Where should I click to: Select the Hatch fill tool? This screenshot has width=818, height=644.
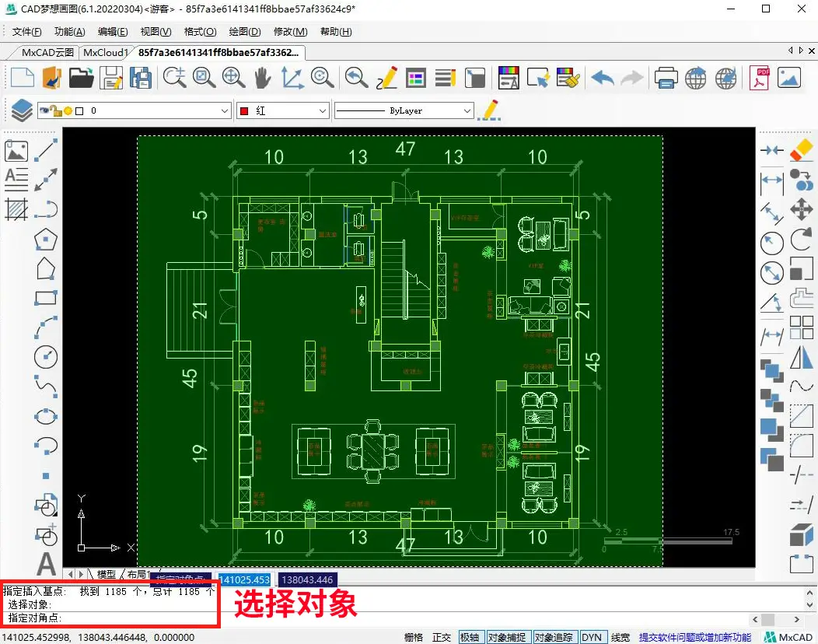tap(16, 209)
